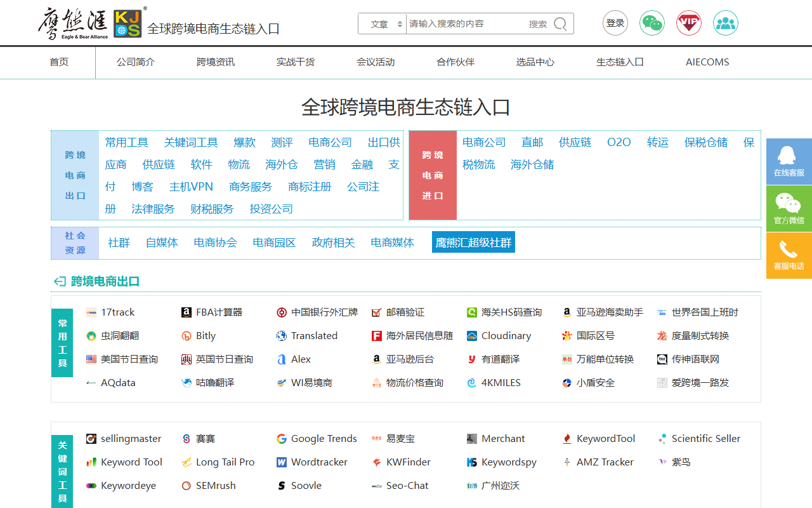Select 政府相关 social resource link
The image size is (812, 508).
pos(333,243)
